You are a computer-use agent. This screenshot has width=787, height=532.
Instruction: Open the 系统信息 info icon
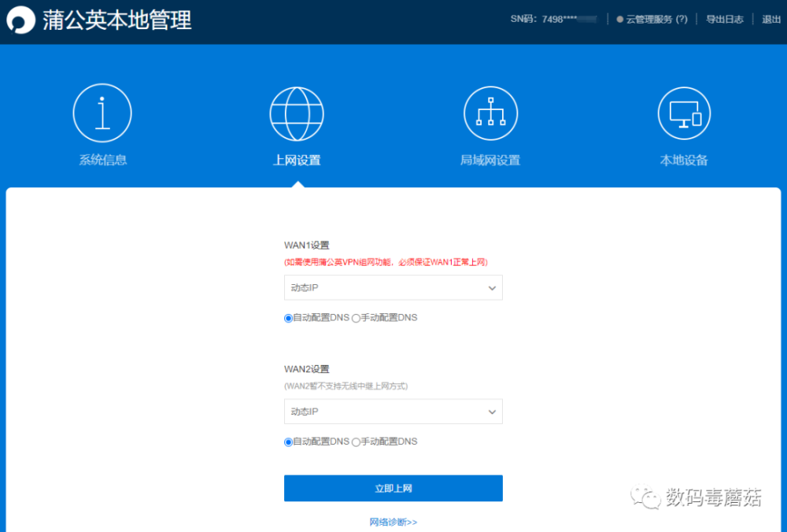(102, 113)
